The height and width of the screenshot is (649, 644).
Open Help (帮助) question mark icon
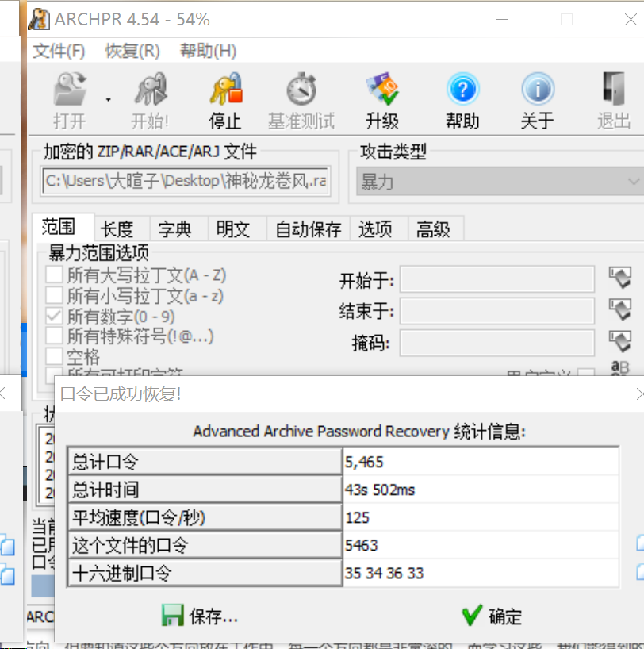click(462, 89)
